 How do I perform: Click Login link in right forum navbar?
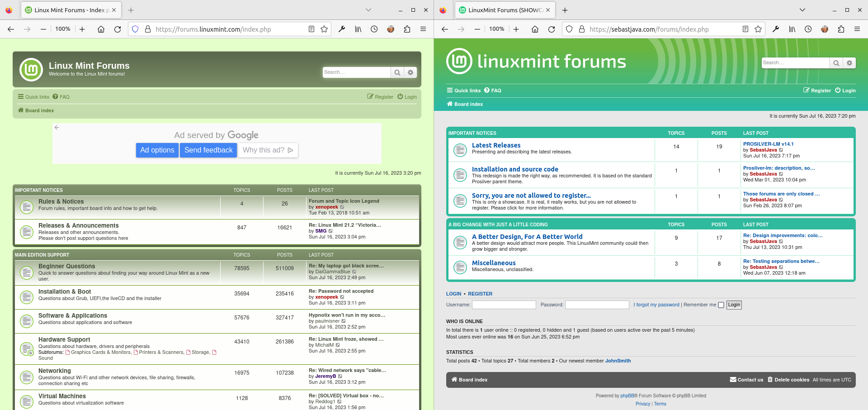(845, 90)
